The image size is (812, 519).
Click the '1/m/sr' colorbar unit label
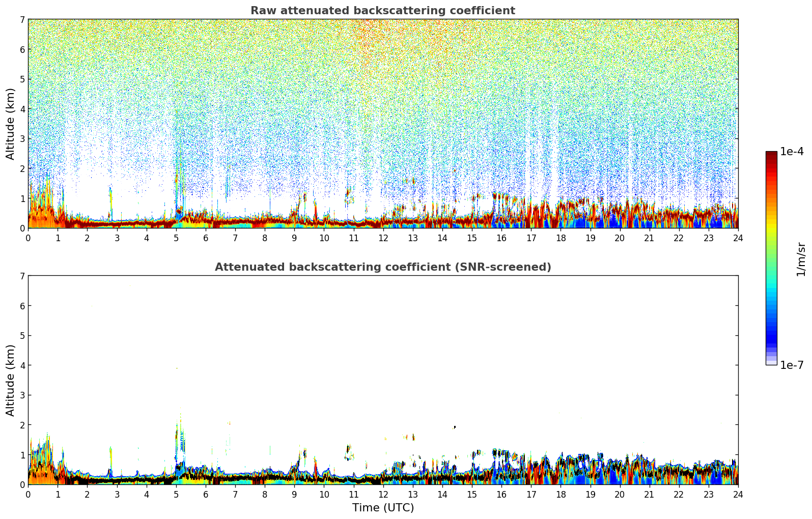click(801, 258)
